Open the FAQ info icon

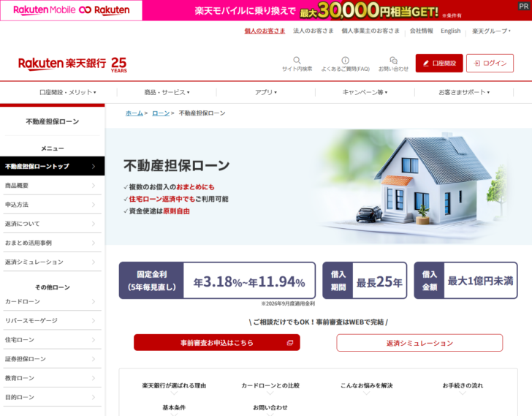(345, 60)
